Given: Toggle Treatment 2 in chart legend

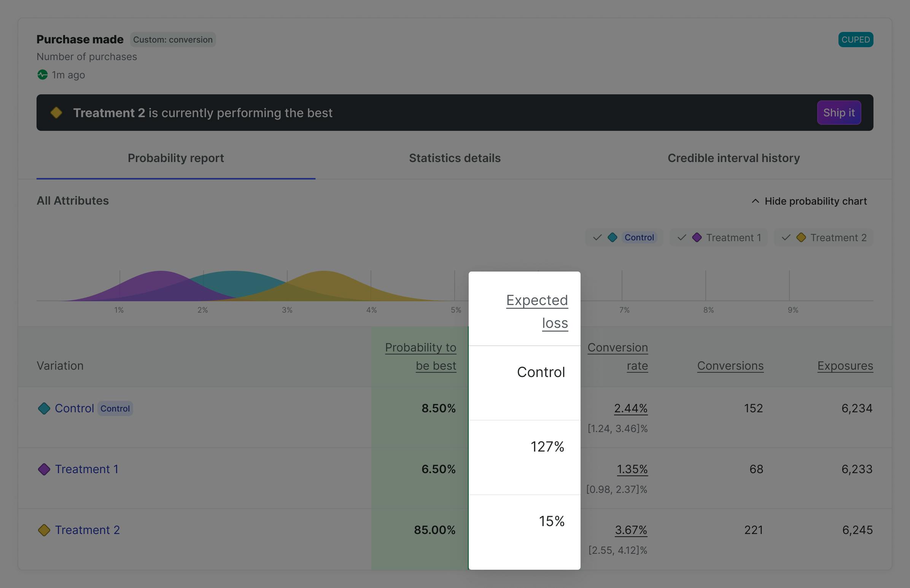Looking at the screenshot, I should click(824, 237).
